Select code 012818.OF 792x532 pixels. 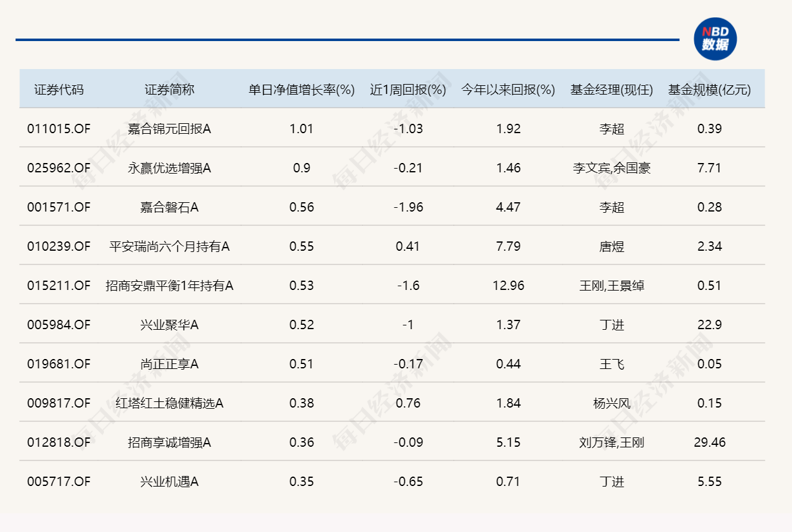[58, 442]
